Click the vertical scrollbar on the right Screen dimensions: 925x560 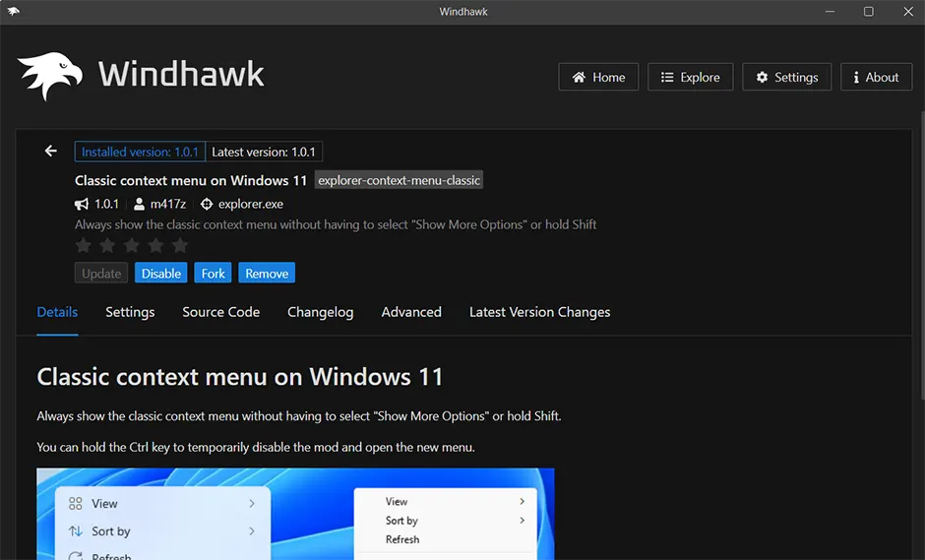(x=921, y=256)
